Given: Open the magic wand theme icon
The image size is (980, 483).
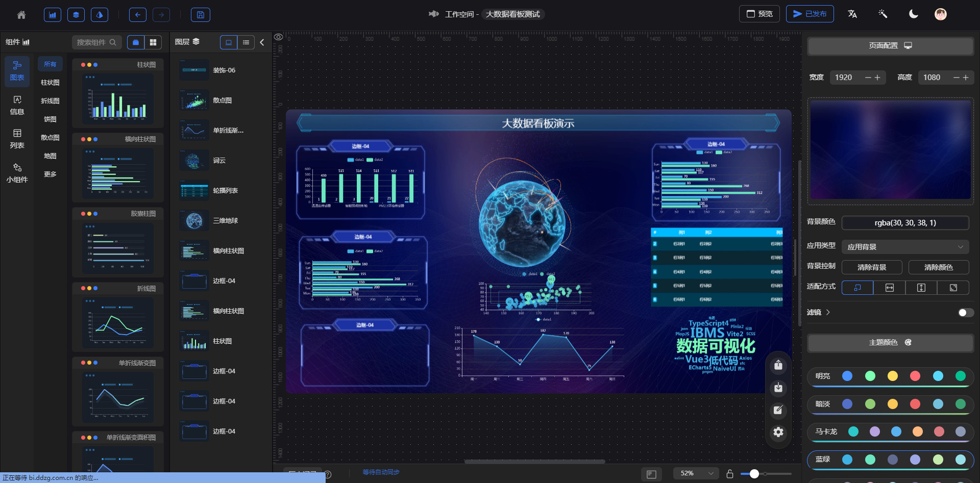Looking at the screenshot, I should point(883,14).
